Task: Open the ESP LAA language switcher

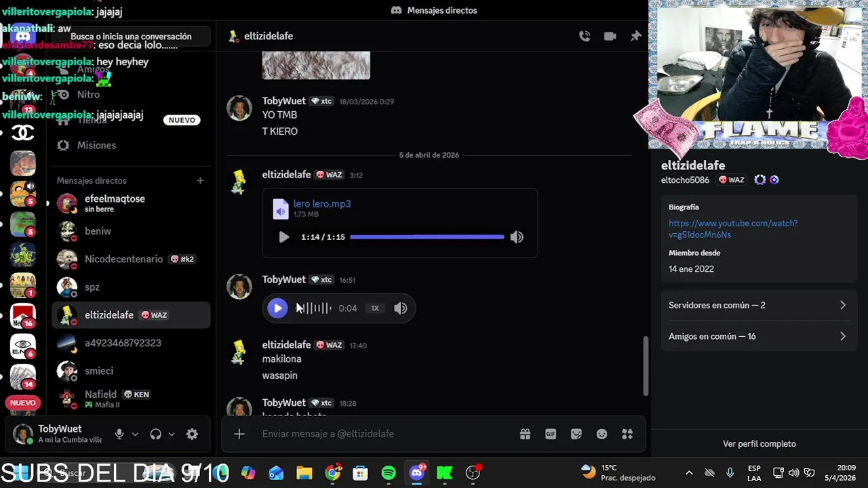Action: [x=754, y=473]
